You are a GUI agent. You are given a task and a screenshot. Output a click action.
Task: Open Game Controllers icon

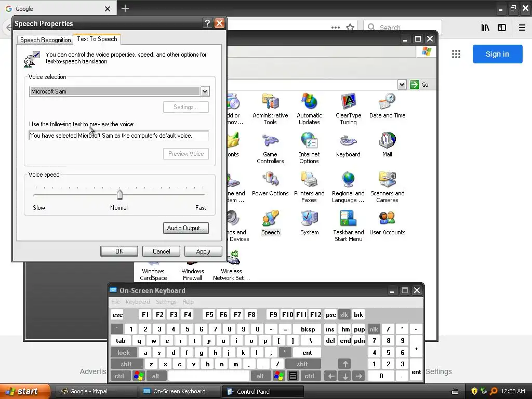pyautogui.click(x=270, y=148)
